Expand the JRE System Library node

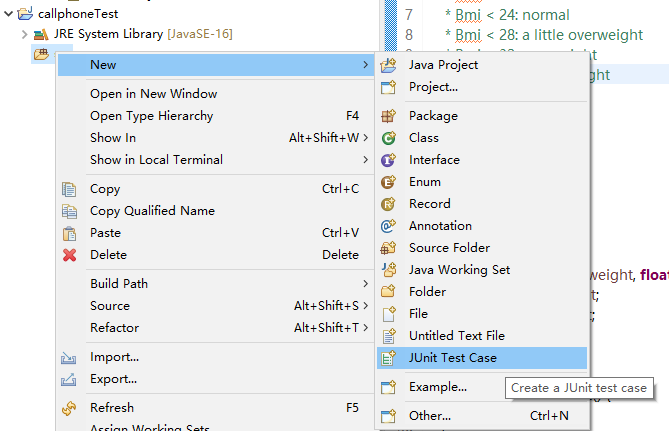24,34
